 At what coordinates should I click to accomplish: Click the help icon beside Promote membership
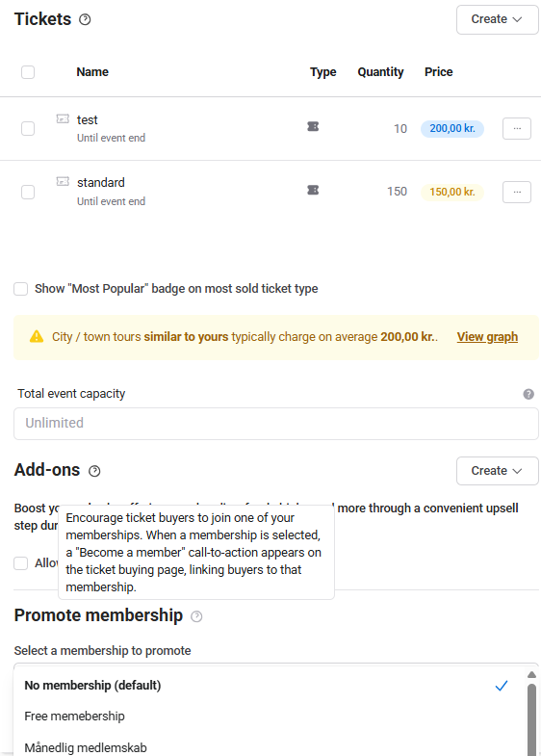click(x=196, y=616)
